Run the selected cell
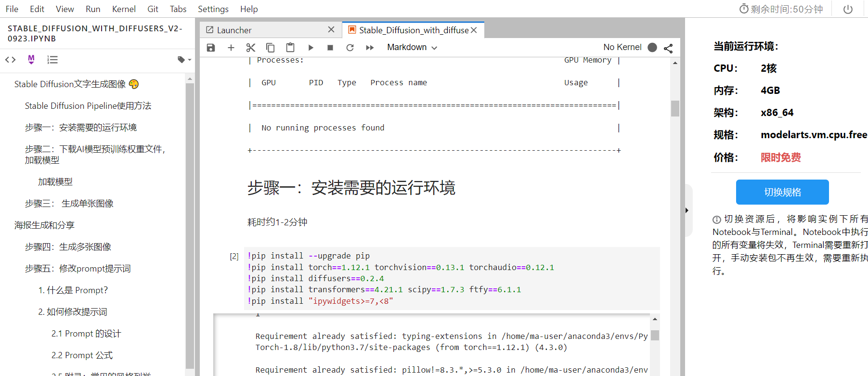Screen dimensions: 868x376 311,48
